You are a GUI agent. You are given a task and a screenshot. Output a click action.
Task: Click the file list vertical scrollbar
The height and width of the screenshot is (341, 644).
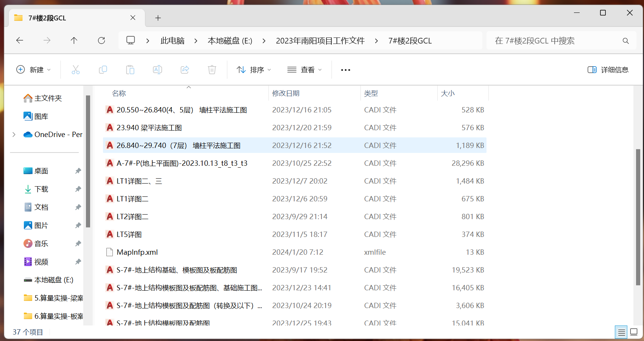click(x=638, y=217)
